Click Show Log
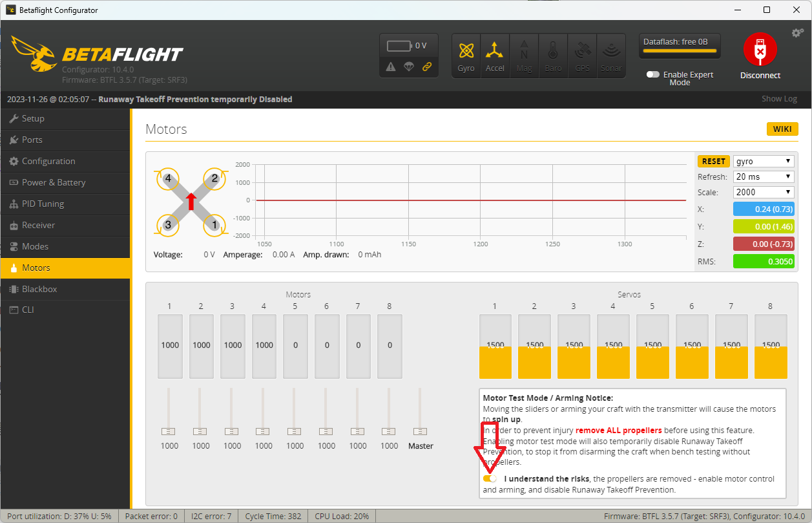 coord(779,99)
